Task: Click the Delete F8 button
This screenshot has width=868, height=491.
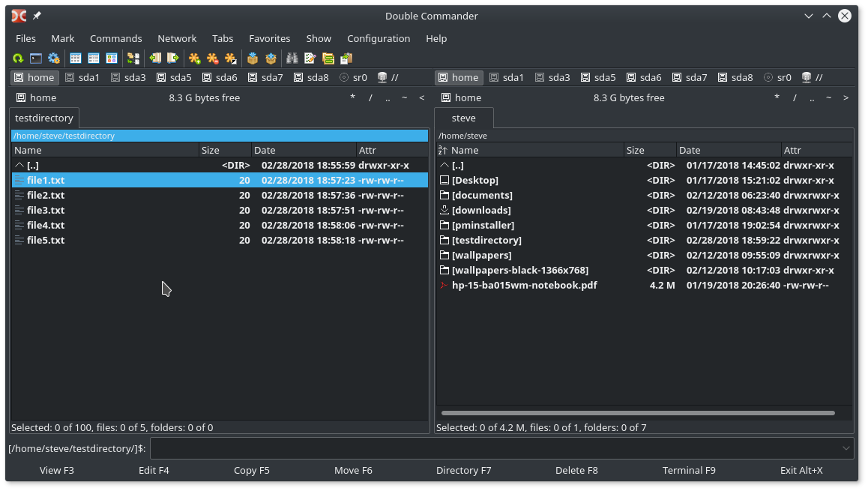Action: click(x=576, y=471)
